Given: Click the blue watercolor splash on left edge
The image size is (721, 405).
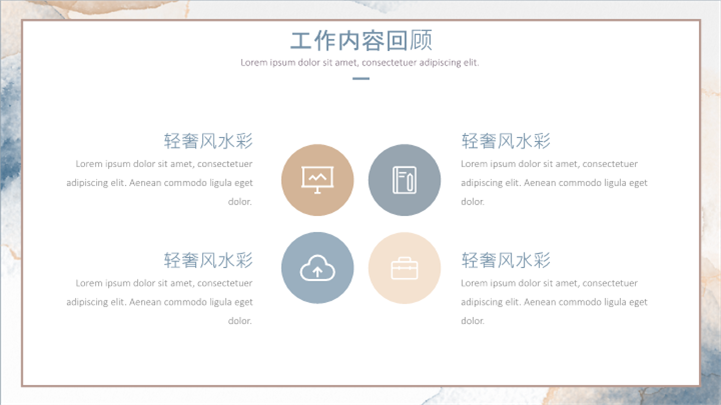Looking at the screenshot, I should pos(9,150).
